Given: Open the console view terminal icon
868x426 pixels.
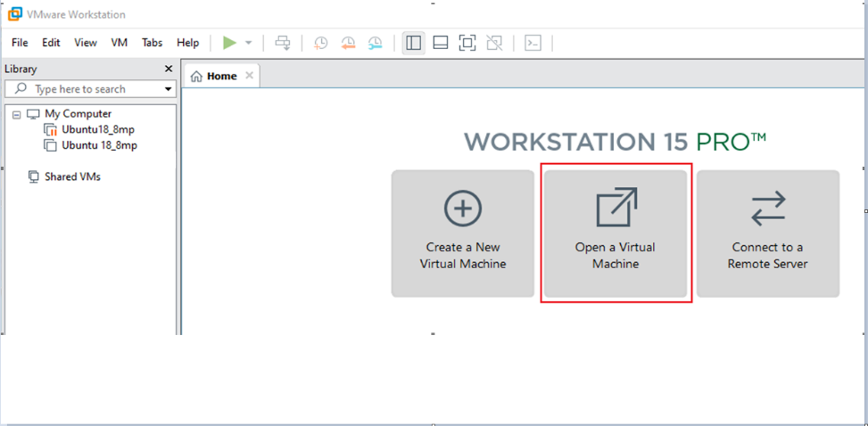Looking at the screenshot, I should point(533,43).
